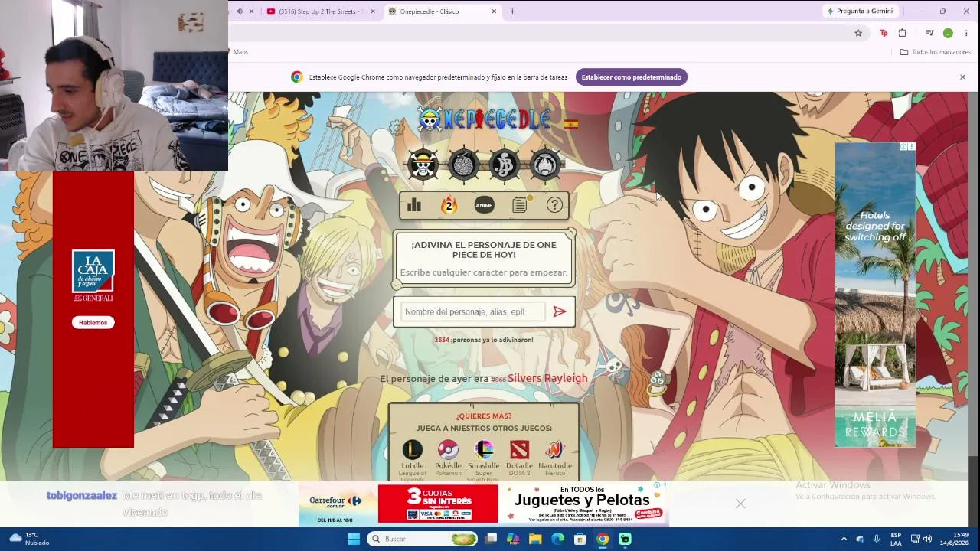Open the Maps bookmark

pyautogui.click(x=240, y=52)
